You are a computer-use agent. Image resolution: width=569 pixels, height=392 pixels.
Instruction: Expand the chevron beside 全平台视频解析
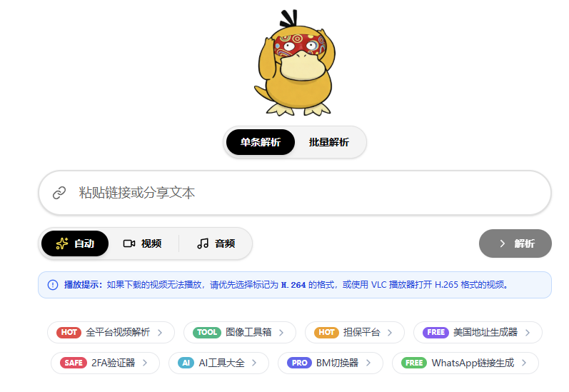tap(160, 332)
